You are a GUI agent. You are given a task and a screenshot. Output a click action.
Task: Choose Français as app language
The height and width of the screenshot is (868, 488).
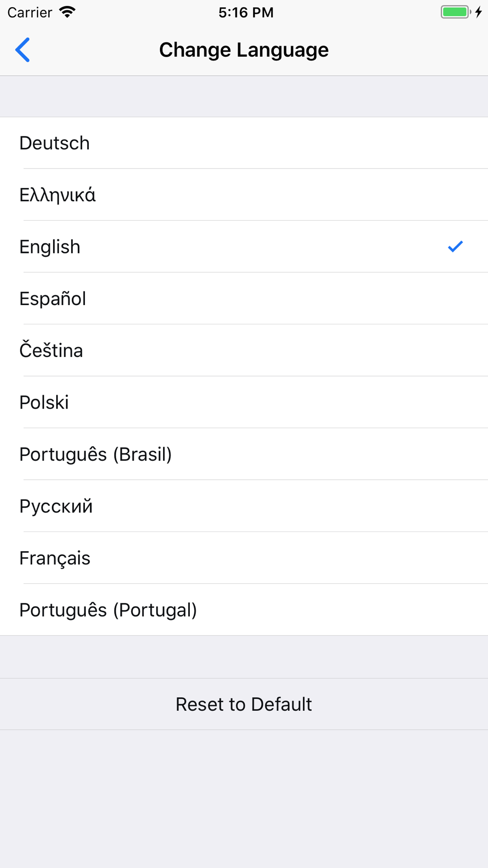(244, 558)
